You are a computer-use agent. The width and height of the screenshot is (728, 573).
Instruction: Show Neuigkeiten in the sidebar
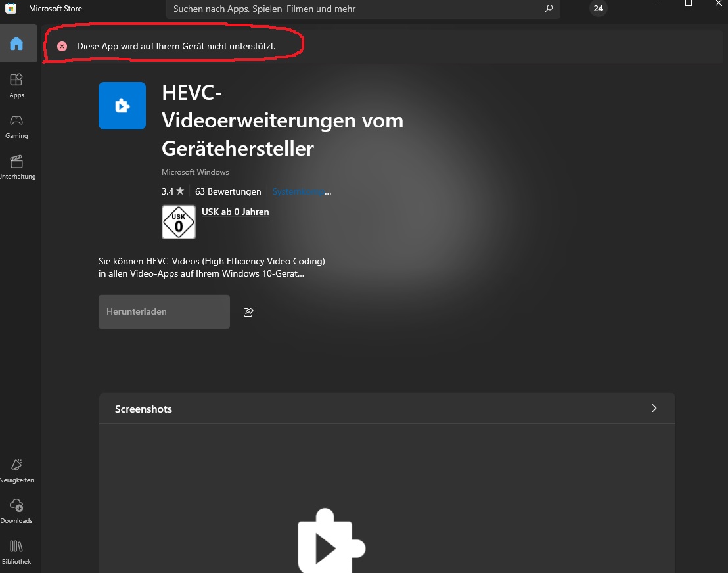point(16,471)
